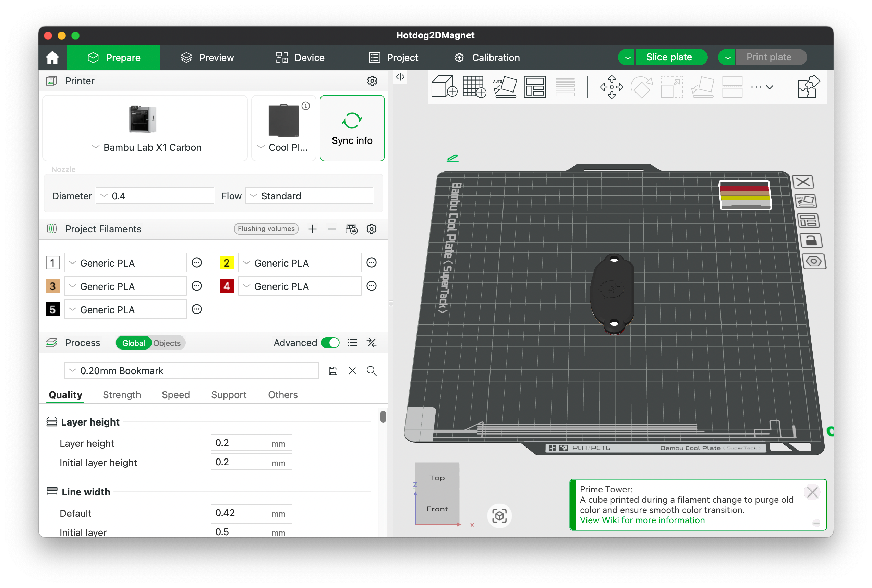Toggle the plate lock icon
Image resolution: width=872 pixels, height=588 pixels.
[811, 241]
